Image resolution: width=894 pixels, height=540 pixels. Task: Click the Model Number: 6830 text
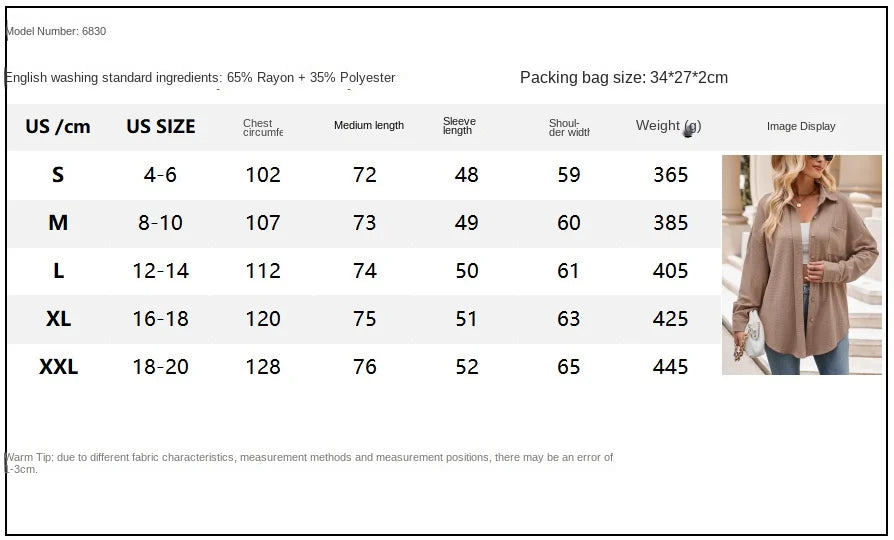click(56, 31)
